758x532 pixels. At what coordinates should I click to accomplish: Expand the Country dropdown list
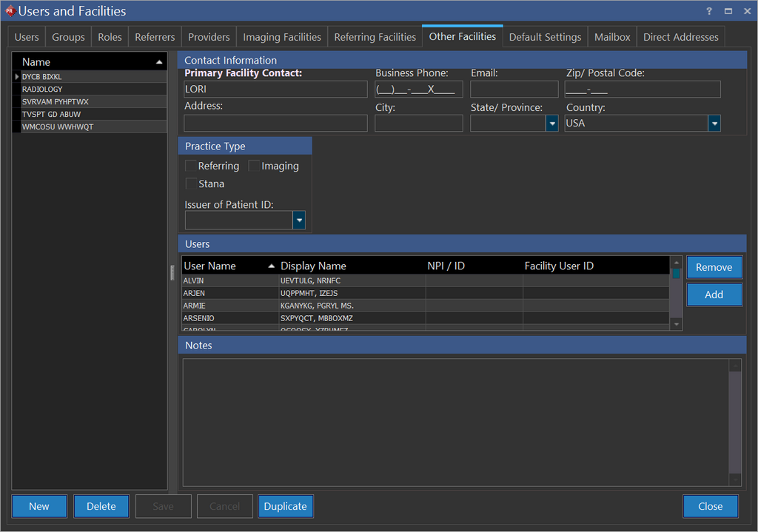click(x=714, y=124)
